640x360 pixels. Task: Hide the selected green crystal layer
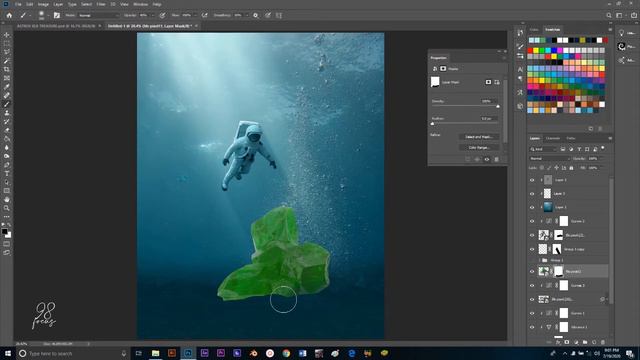tap(532, 271)
